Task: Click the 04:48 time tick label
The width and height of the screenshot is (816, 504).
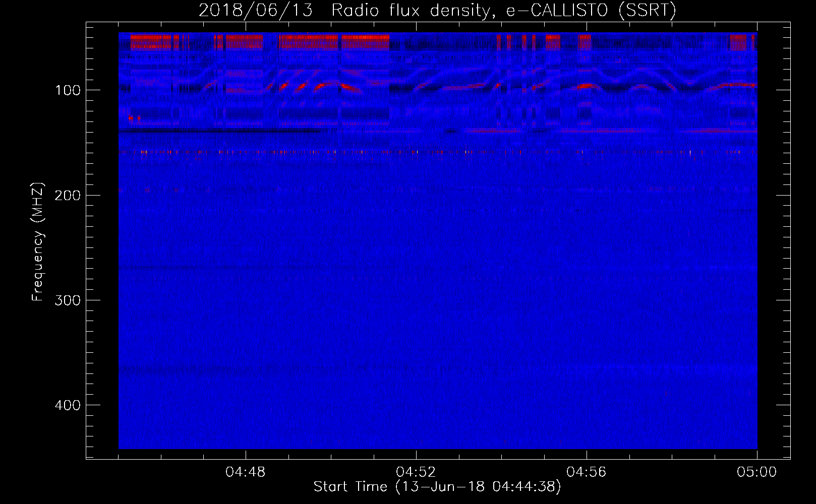Action: point(246,472)
